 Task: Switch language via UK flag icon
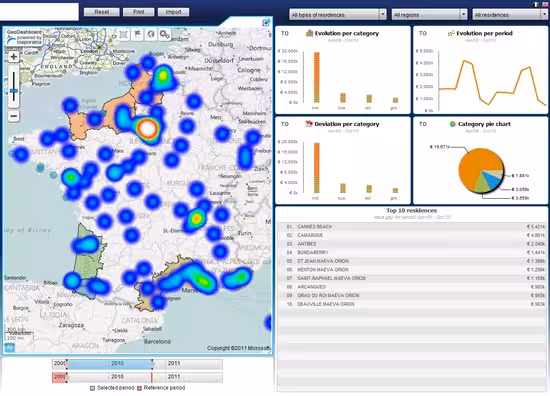pyautogui.click(x=545, y=4)
